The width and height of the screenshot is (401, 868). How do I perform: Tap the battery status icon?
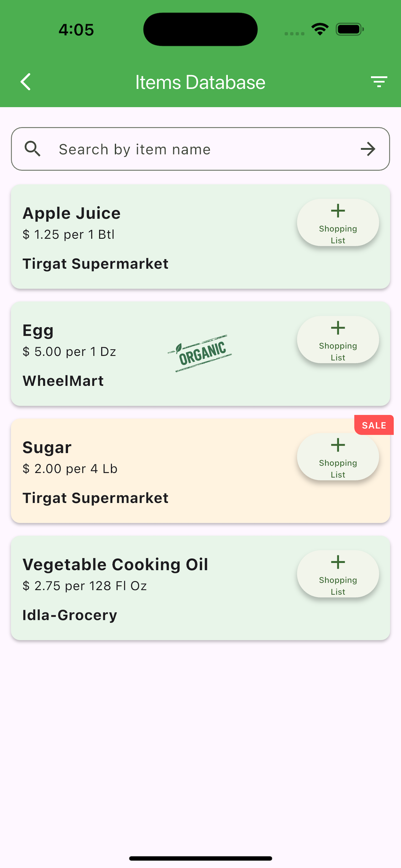click(x=350, y=29)
